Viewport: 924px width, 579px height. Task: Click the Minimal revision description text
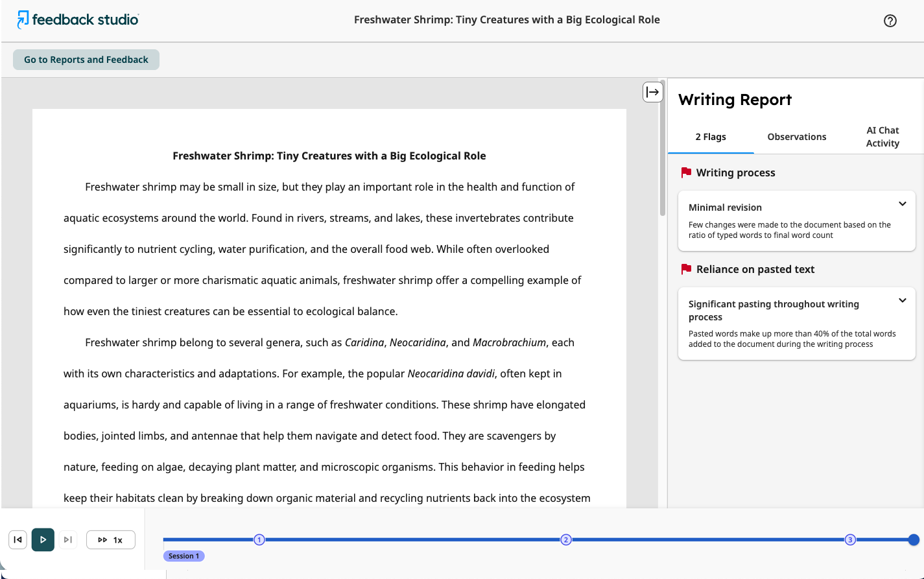point(790,230)
